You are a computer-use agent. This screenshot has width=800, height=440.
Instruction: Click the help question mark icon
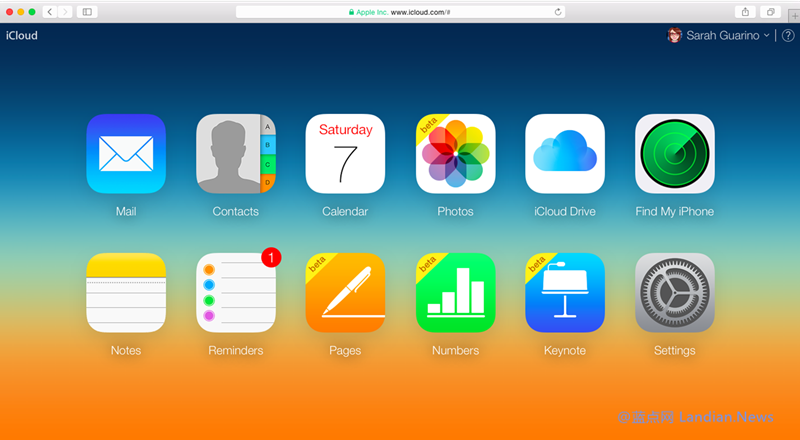pos(788,35)
